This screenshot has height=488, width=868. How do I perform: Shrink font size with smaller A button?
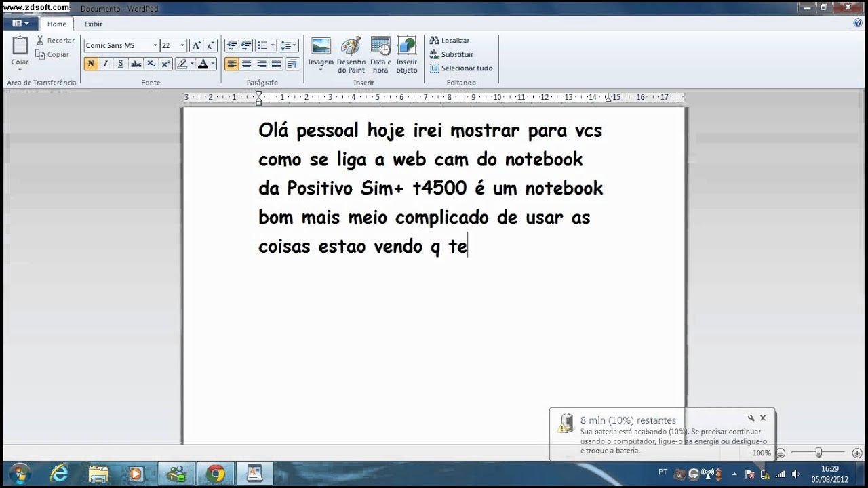pyautogui.click(x=210, y=45)
